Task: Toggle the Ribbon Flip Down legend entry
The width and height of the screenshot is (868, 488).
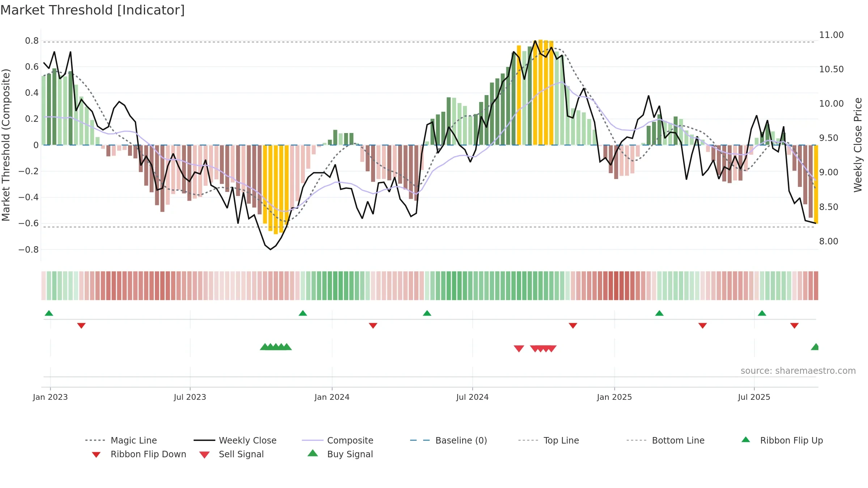Action: pos(139,454)
